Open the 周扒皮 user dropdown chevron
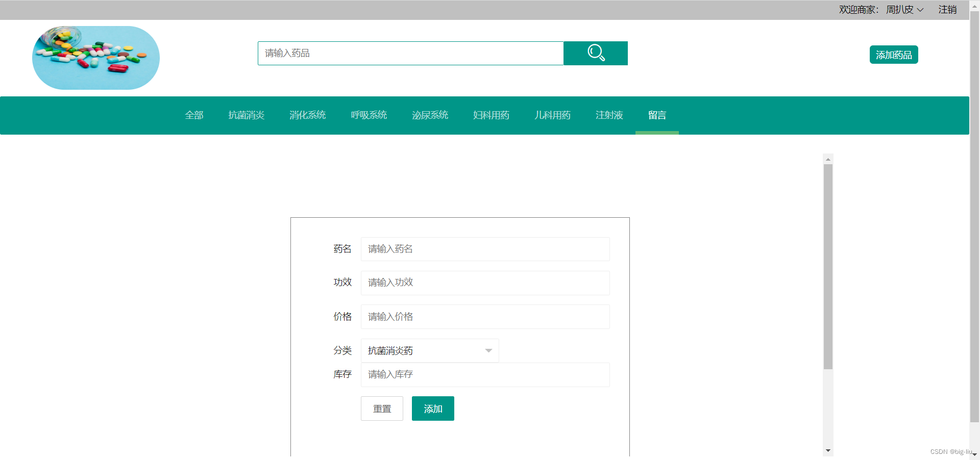This screenshot has height=460, width=980. coord(920,10)
